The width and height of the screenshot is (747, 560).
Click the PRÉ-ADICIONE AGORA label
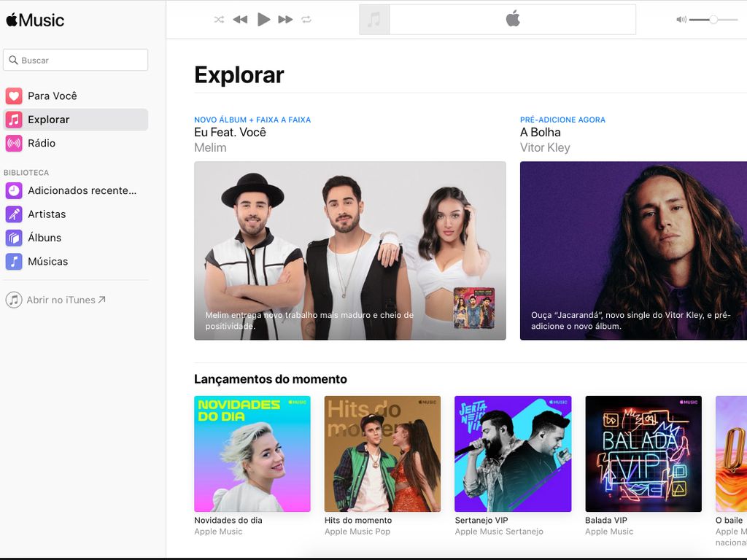point(562,120)
